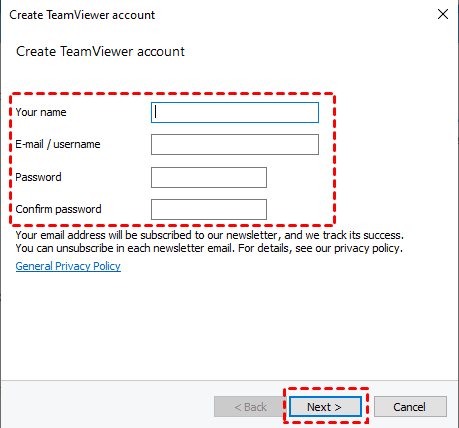Click the window title bar text
Viewport: 459px width, 428px height.
coord(82,15)
